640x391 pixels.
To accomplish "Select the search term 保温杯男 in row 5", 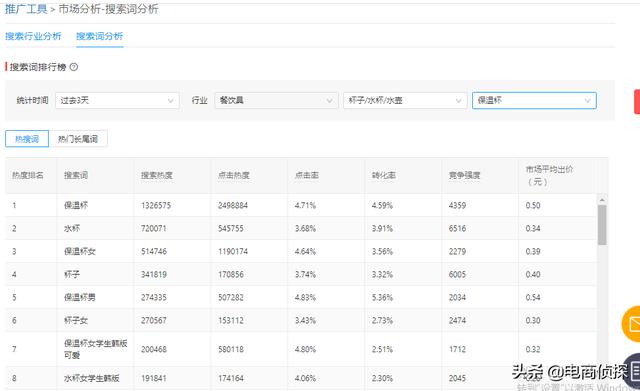I will click(x=80, y=297).
